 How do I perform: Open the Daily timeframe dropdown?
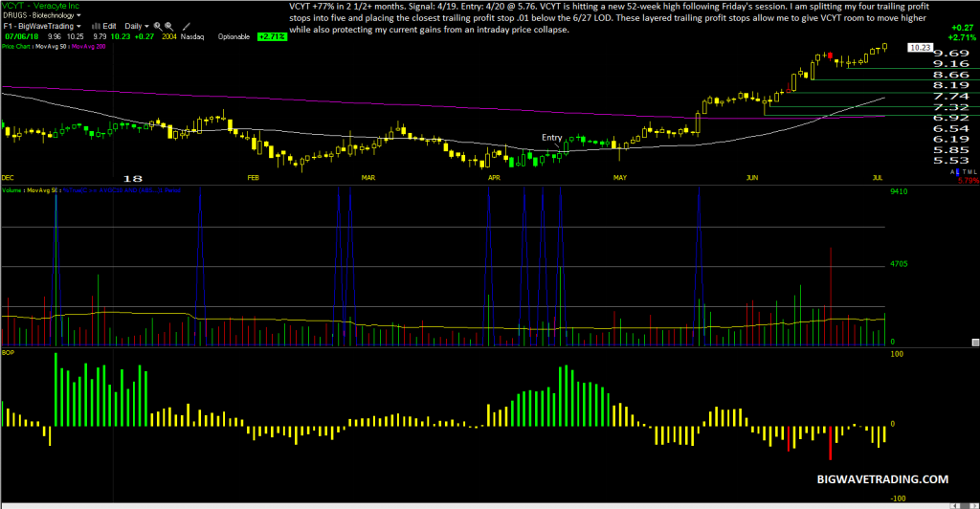pyautogui.click(x=136, y=26)
